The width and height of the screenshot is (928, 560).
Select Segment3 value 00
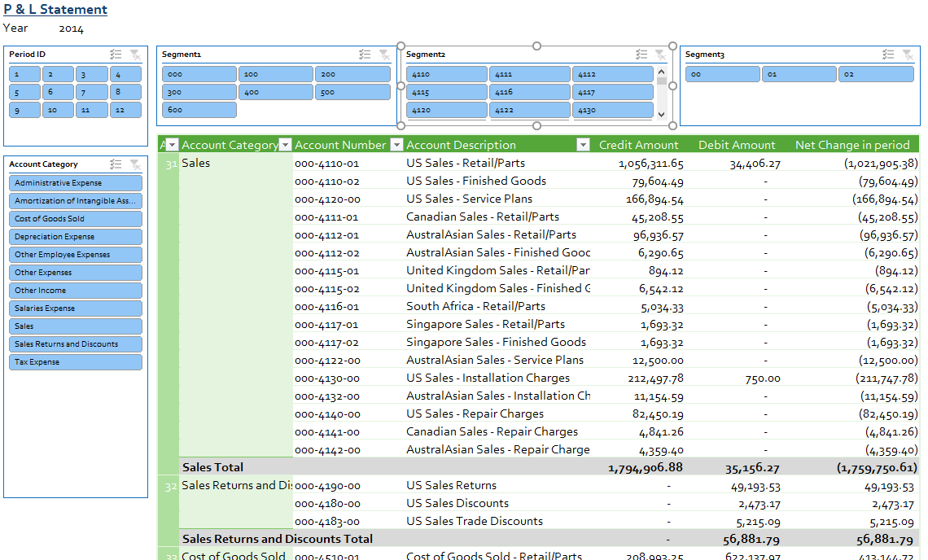[x=723, y=74]
